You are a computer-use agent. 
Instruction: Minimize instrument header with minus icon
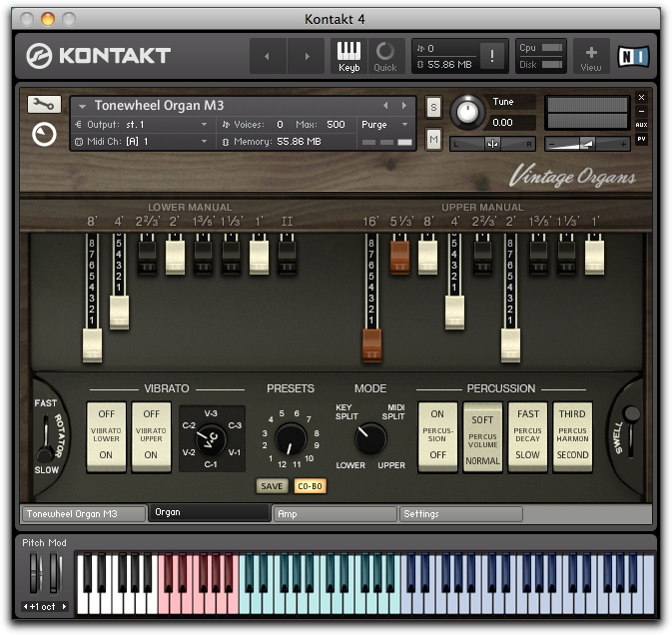pyautogui.click(x=641, y=112)
